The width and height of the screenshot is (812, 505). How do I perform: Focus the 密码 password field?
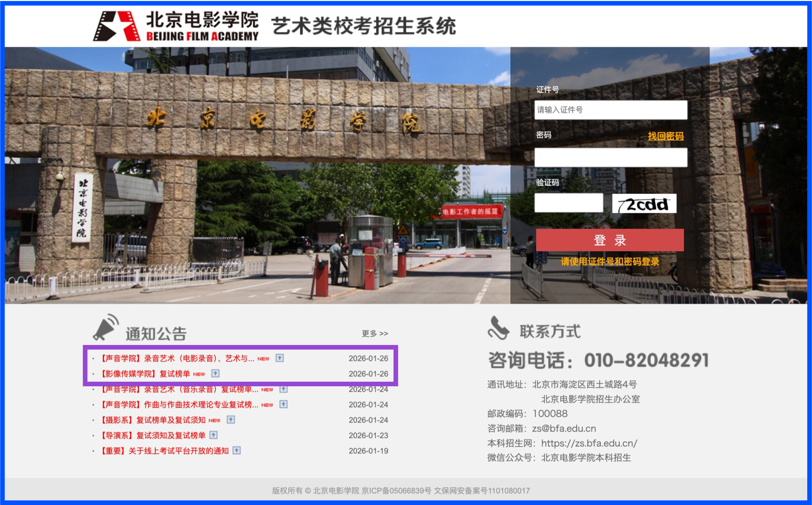(x=611, y=157)
